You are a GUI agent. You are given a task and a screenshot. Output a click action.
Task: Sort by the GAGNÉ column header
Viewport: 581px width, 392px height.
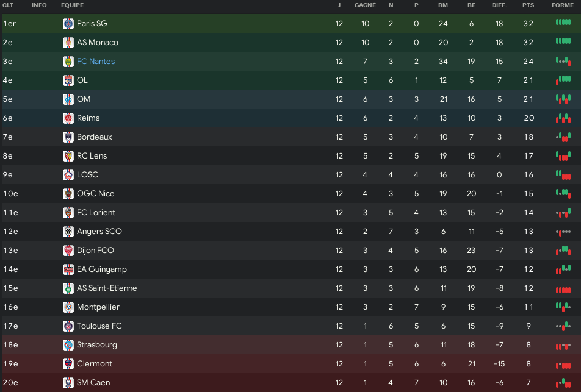point(365,5)
